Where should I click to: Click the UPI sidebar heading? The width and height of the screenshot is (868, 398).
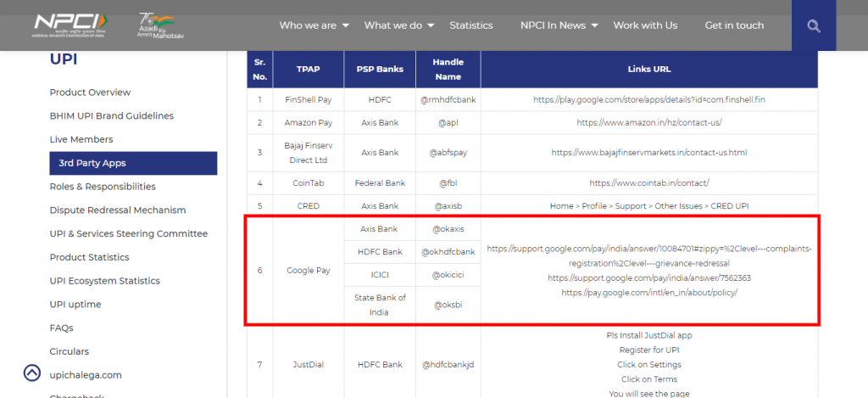[x=64, y=59]
